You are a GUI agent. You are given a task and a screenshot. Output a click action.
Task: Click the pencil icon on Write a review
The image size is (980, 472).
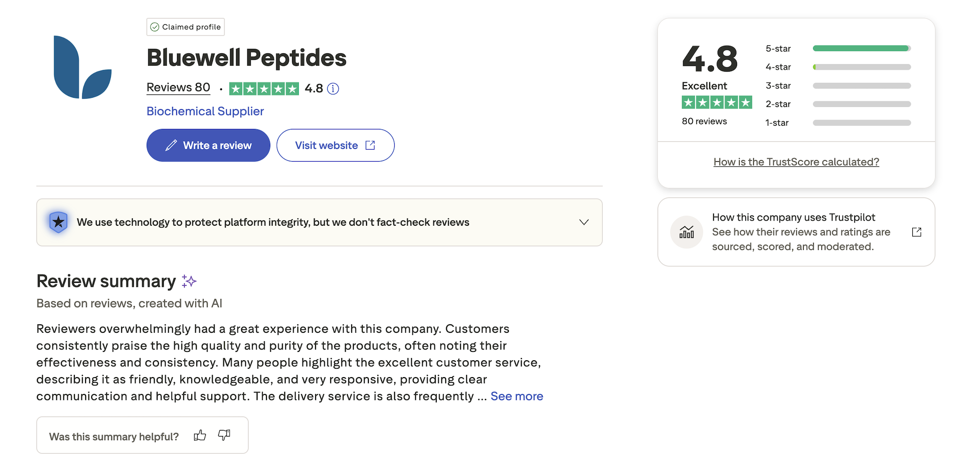(172, 145)
